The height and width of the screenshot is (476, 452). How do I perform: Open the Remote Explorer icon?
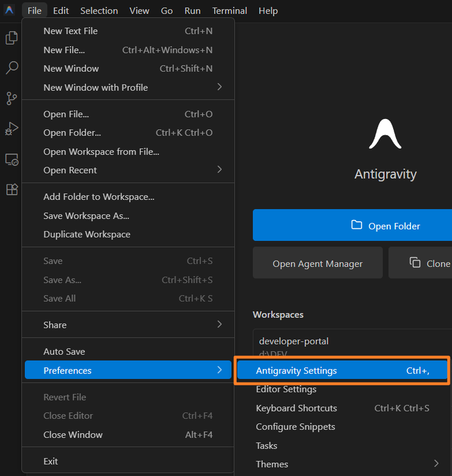11,159
